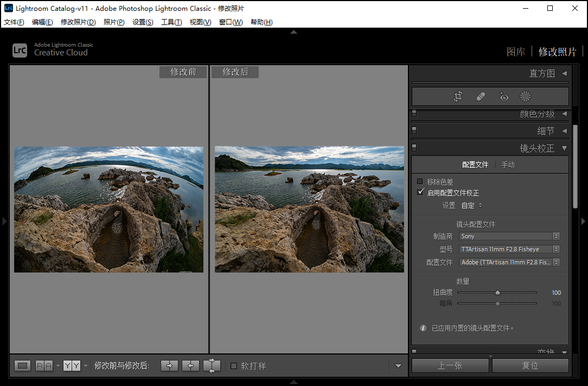Viewport: 588px width, 386px height.
Task: Open the 照片(P) menu
Action: coord(114,22)
